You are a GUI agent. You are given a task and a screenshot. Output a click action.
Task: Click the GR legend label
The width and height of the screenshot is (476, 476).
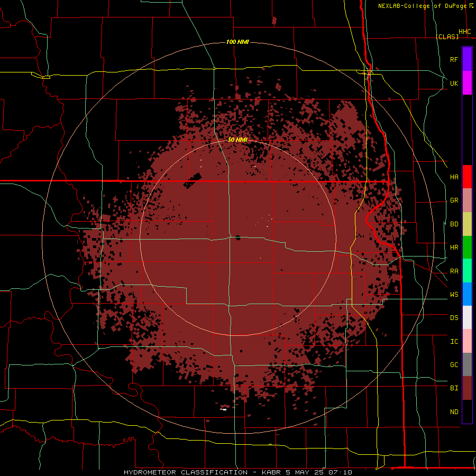[x=454, y=200]
